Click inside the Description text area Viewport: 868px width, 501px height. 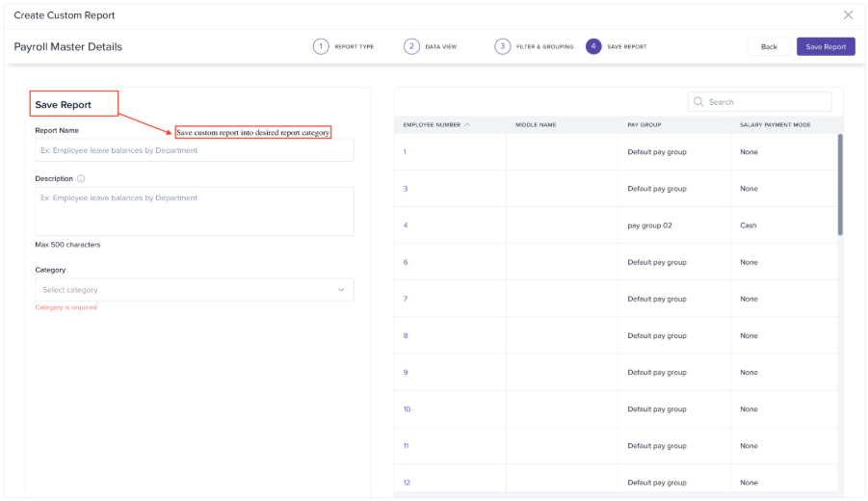[194, 211]
